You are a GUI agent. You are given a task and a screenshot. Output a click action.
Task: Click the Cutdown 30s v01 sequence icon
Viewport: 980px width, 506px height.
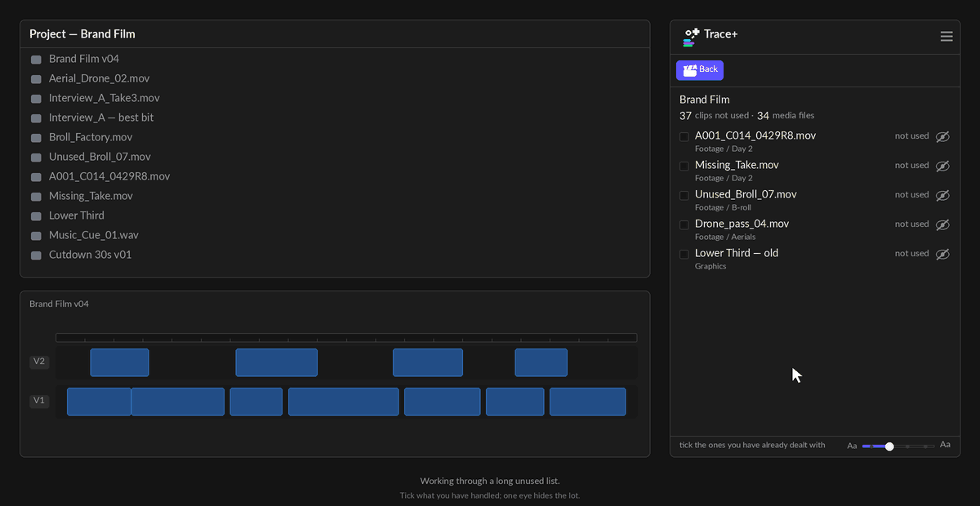[36, 255]
